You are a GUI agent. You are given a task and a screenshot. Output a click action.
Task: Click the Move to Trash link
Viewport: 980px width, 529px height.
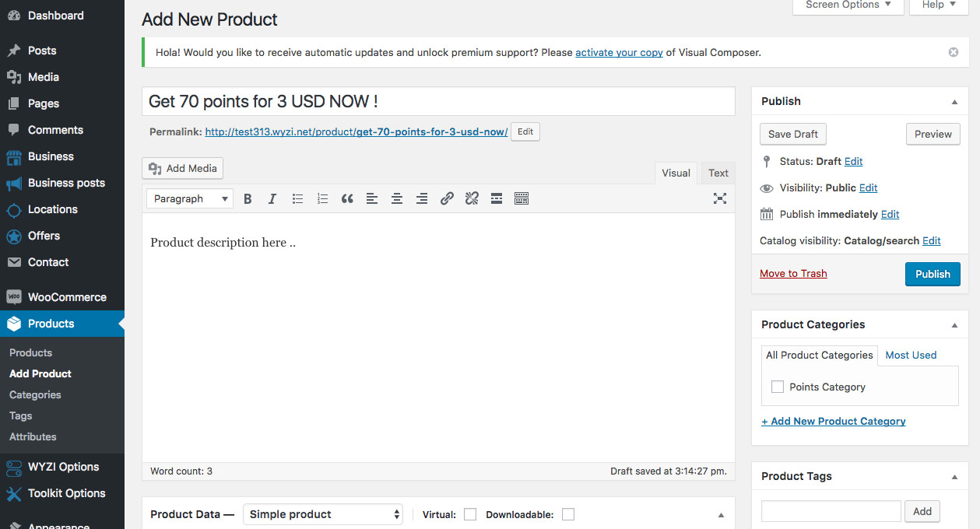point(793,274)
